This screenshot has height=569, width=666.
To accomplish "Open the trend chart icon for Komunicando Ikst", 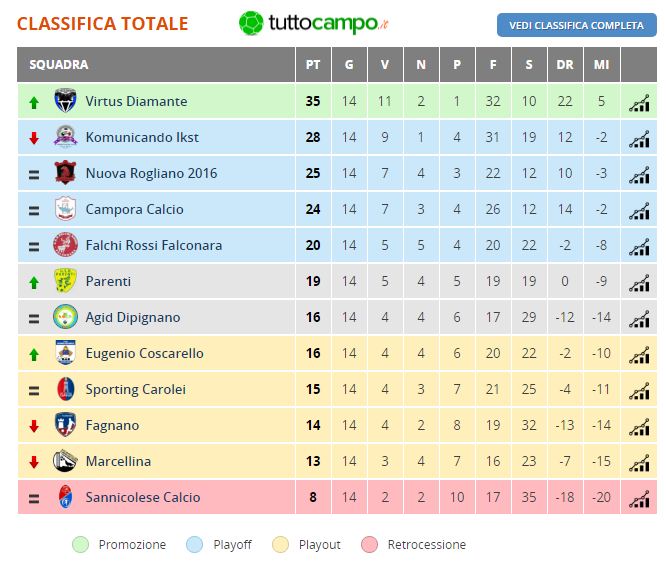I will tap(639, 139).
